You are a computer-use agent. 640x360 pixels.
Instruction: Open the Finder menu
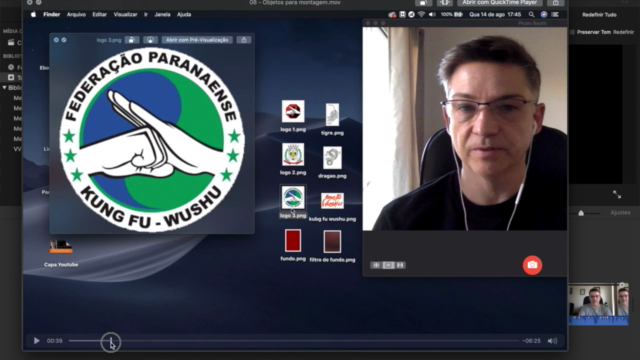coord(51,14)
